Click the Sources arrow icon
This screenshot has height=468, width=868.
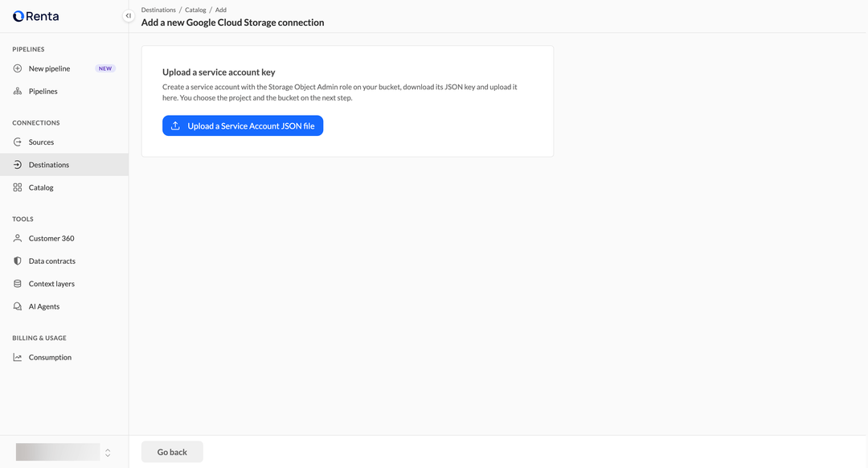tap(18, 142)
